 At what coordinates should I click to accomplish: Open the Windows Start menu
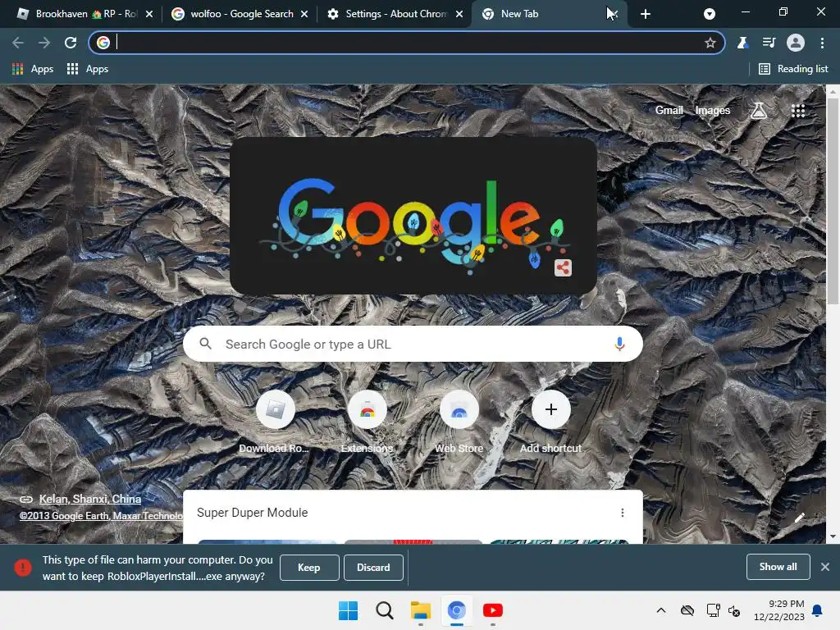coord(348,610)
